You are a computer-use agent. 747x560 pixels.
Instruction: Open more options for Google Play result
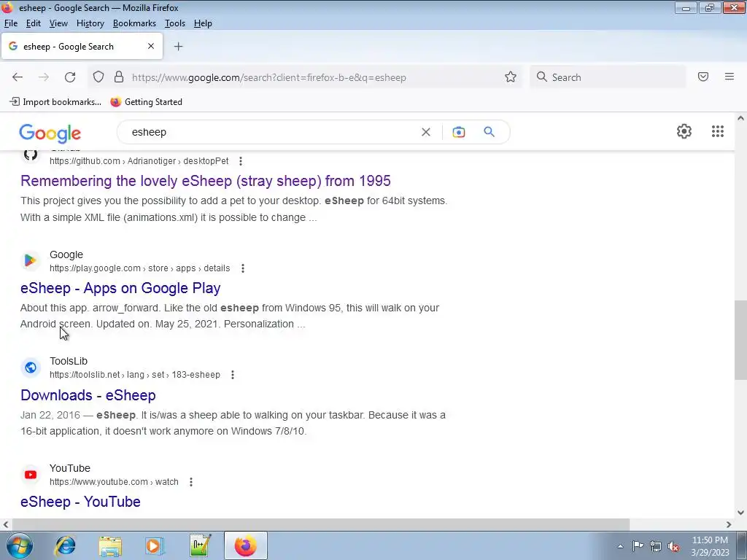242,268
